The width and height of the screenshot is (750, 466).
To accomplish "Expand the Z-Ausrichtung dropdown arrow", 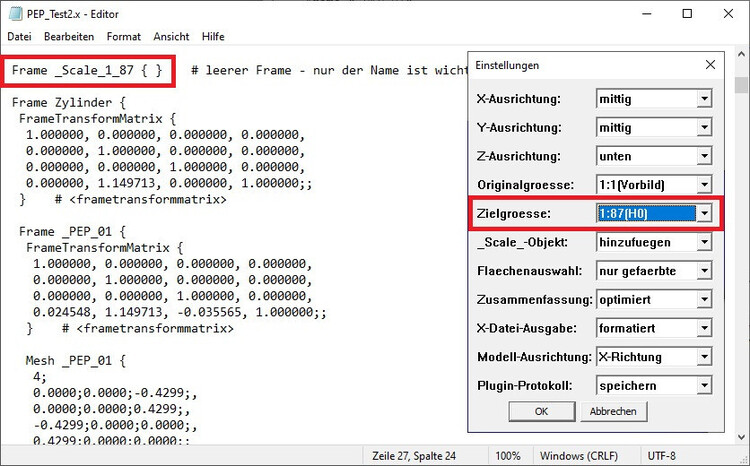I will click(x=704, y=156).
